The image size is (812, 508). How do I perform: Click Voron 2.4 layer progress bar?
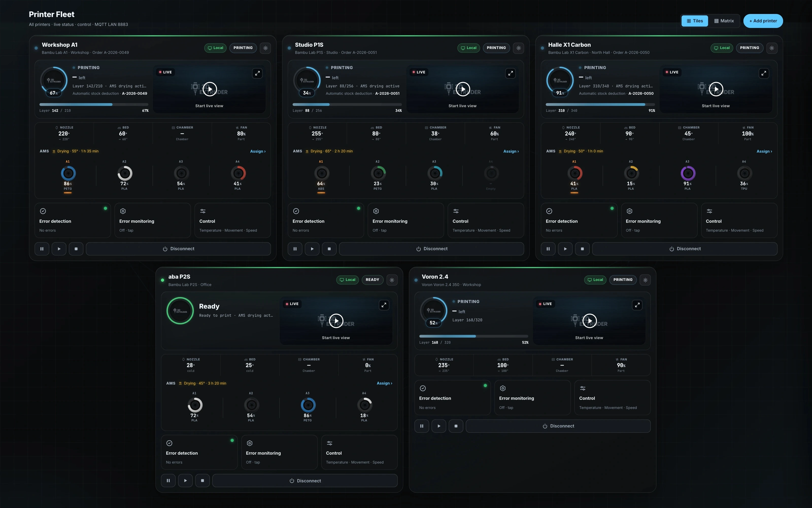473,336
